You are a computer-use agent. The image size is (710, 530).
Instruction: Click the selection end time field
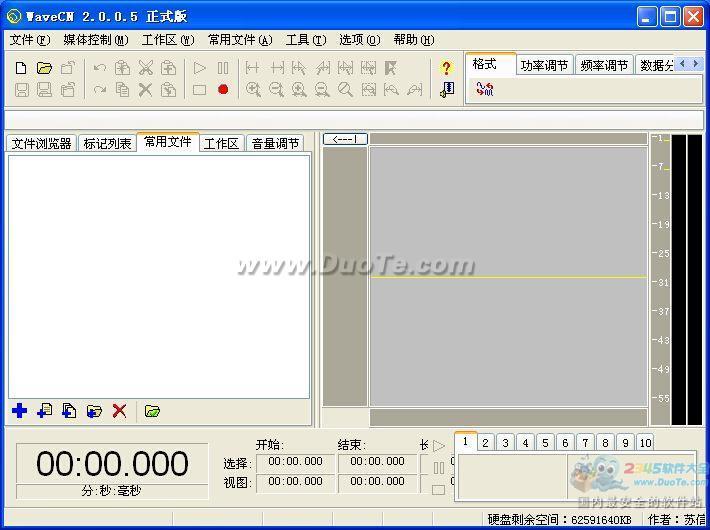(x=377, y=462)
